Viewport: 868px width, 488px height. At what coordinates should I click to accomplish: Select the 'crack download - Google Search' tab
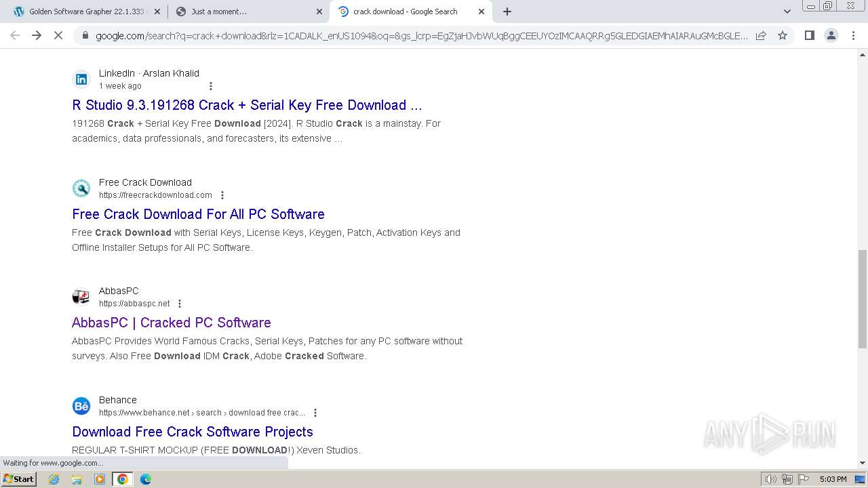click(411, 12)
